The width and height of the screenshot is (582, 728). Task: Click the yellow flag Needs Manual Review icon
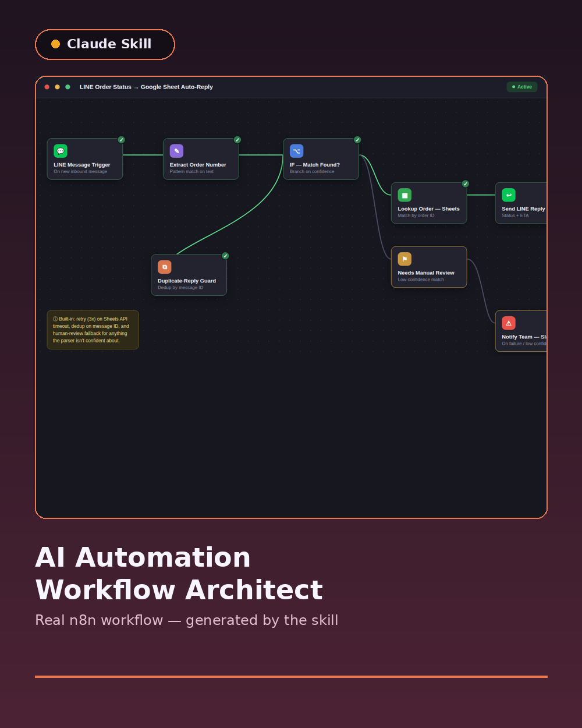(404, 259)
